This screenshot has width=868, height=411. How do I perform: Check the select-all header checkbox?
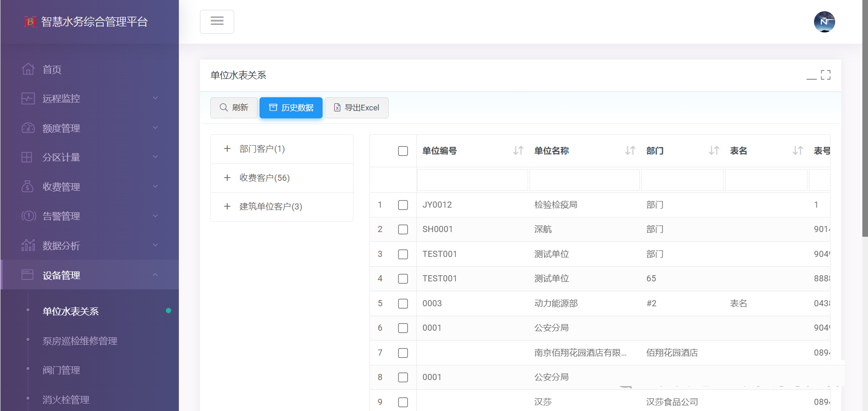403,151
